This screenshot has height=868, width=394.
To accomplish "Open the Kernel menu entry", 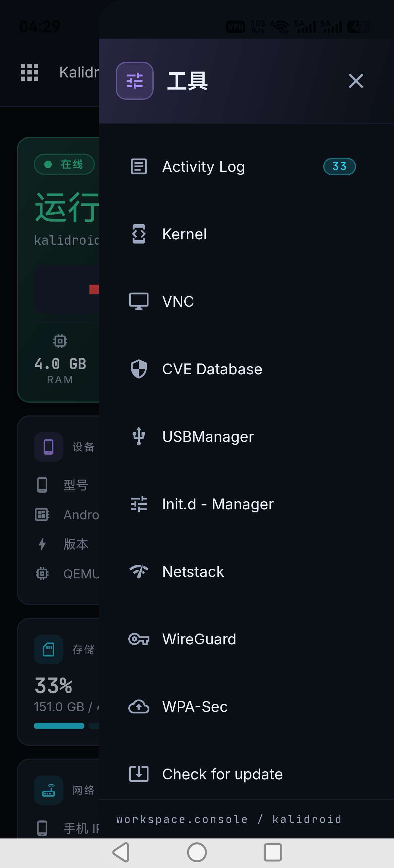I will [x=246, y=234].
